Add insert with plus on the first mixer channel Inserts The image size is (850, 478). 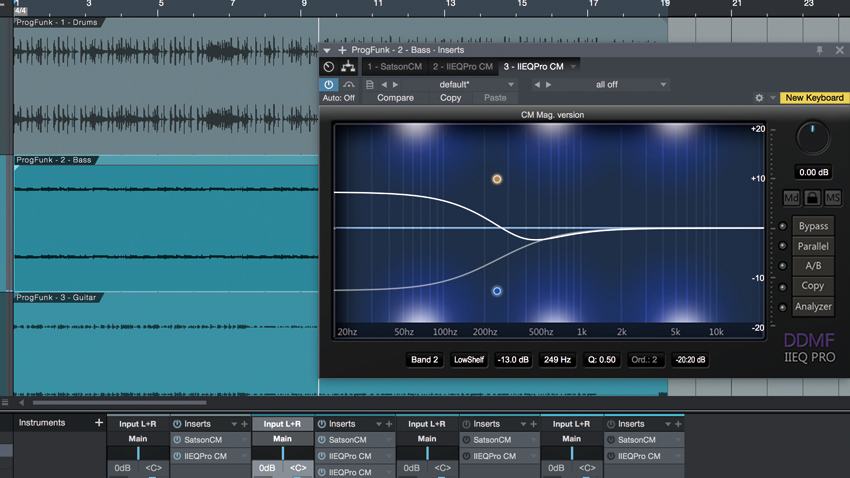(x=244, y=424)
